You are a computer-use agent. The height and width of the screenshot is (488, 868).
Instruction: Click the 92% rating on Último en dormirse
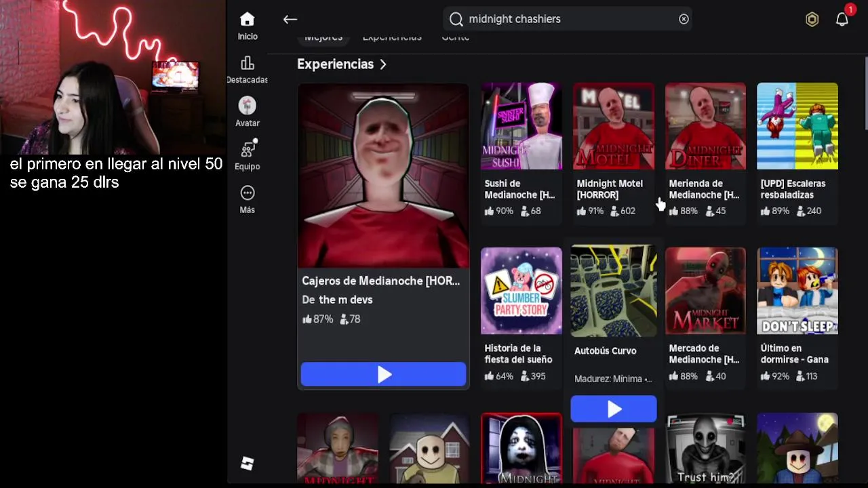[x=775, y=376]
